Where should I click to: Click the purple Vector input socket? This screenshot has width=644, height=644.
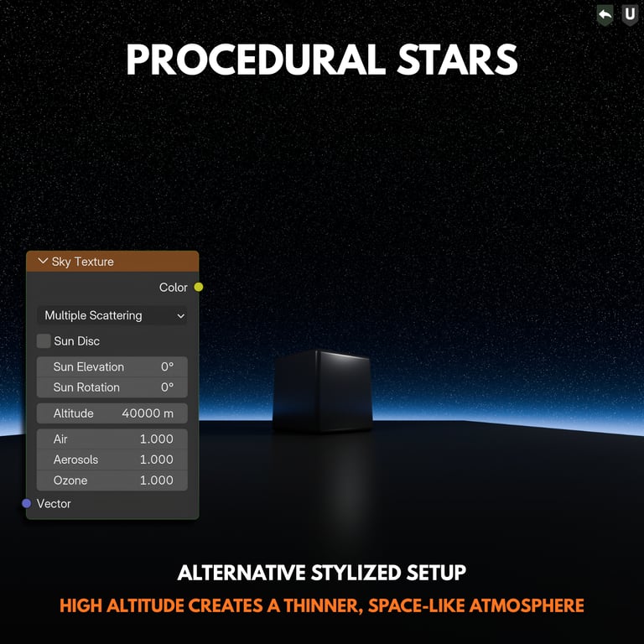click(27, 503)
